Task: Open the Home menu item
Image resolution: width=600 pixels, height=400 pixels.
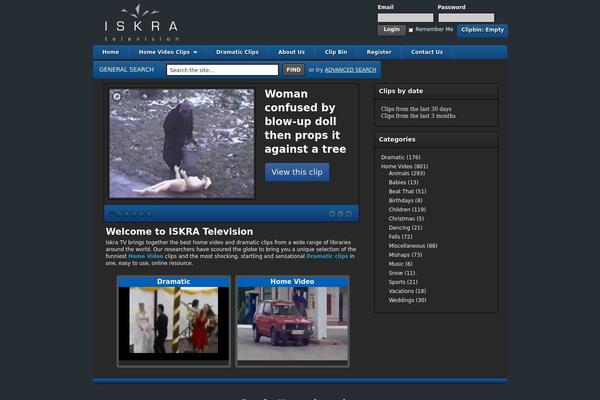Action: [111, 52]
